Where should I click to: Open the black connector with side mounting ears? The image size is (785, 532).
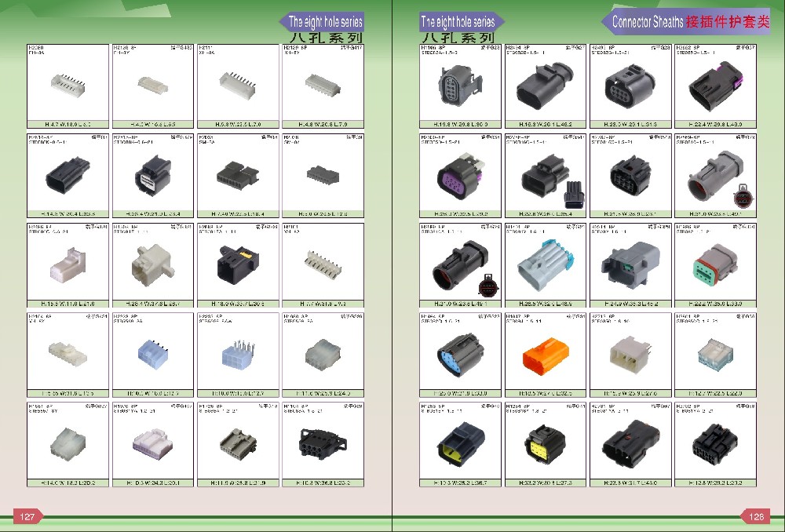click(323, 444)
